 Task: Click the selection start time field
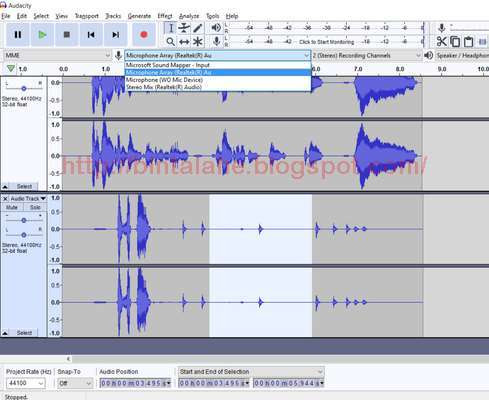point(214,383)
